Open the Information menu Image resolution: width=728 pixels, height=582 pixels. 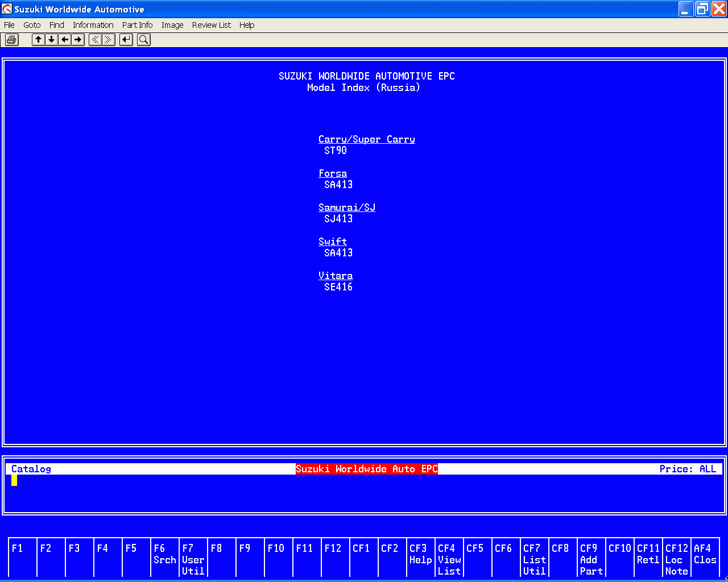point(93,25)
